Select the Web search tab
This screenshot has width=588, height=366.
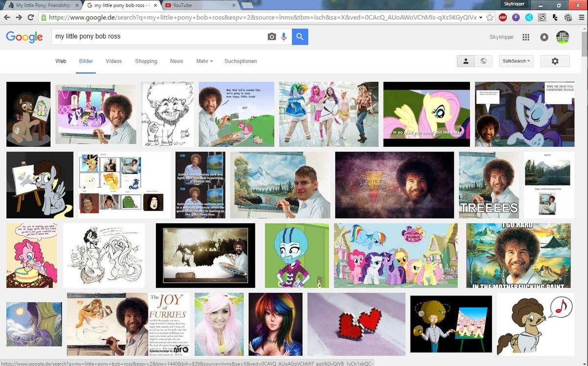[x=61, y=61]
